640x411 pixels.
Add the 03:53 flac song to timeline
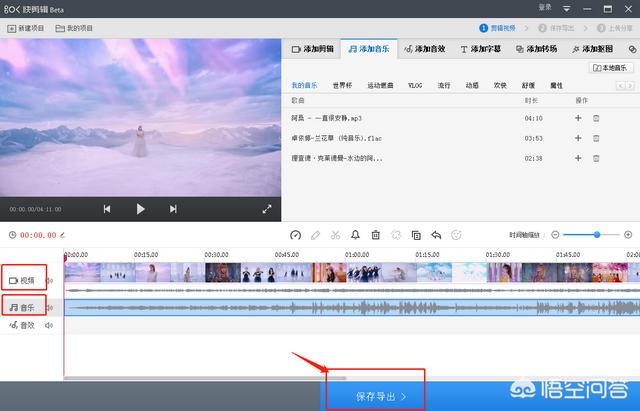(x=578, y=138)
